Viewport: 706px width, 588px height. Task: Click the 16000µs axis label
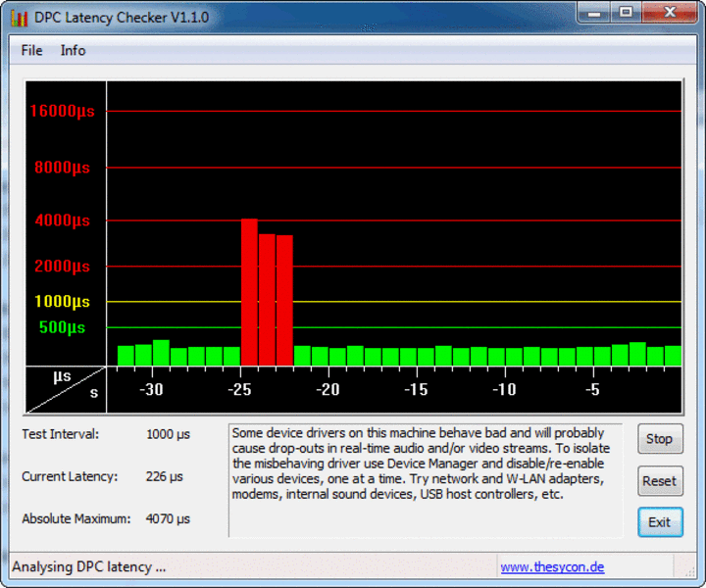click(x=62, y=111)
